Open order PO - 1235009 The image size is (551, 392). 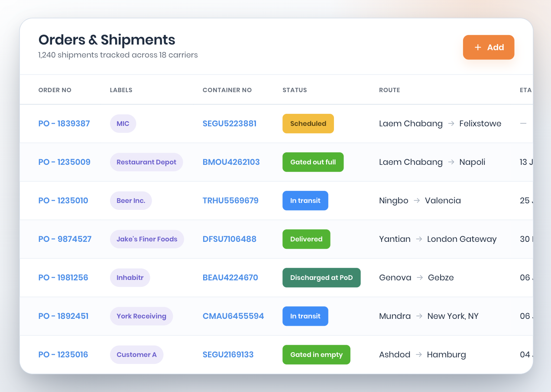[x=65, y=162]
